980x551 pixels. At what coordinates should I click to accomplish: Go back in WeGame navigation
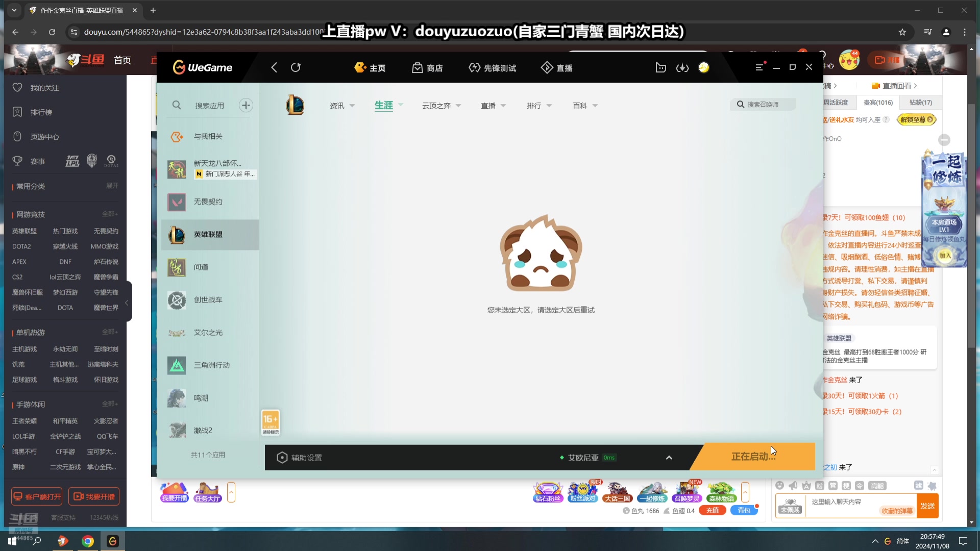click(x=274, y=67)
